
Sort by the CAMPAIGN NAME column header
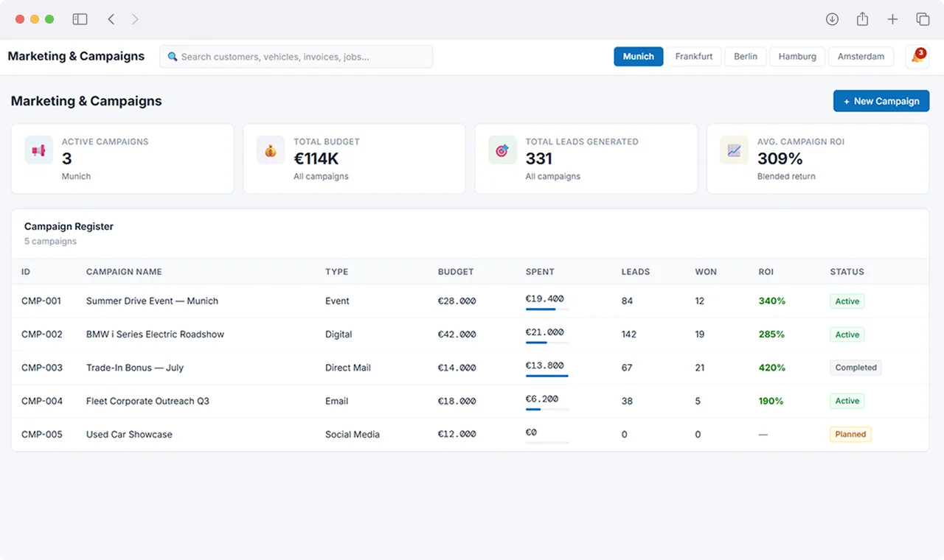click(124, 272)
